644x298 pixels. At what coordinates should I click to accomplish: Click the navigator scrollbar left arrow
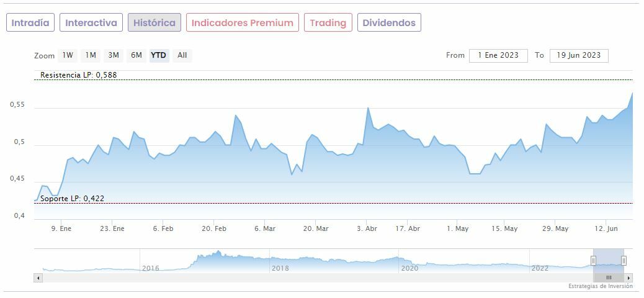point(38,278)
